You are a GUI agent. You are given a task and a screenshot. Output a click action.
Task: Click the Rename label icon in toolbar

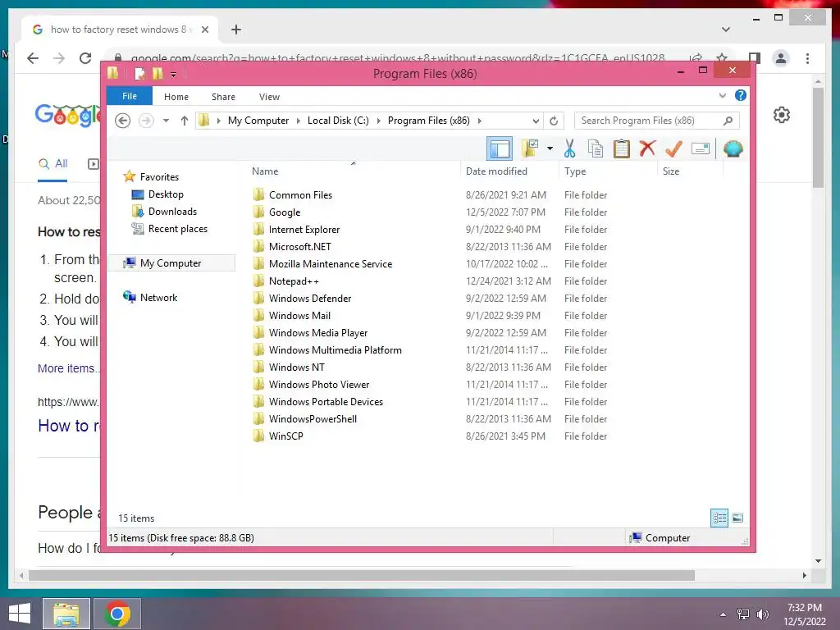701,148
